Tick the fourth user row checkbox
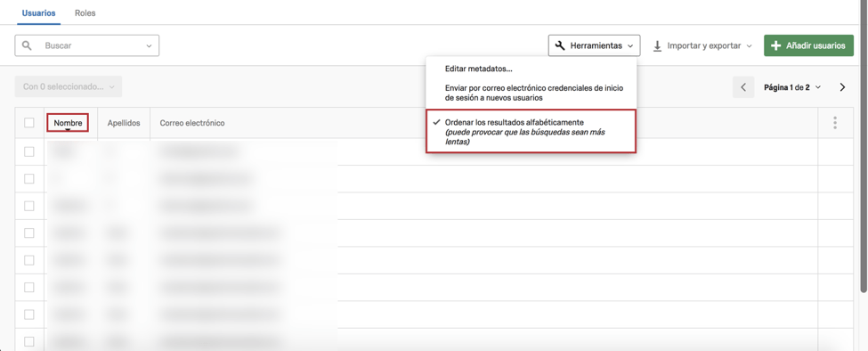The height and width of the screenshot is (351, 868). (29, 233)
